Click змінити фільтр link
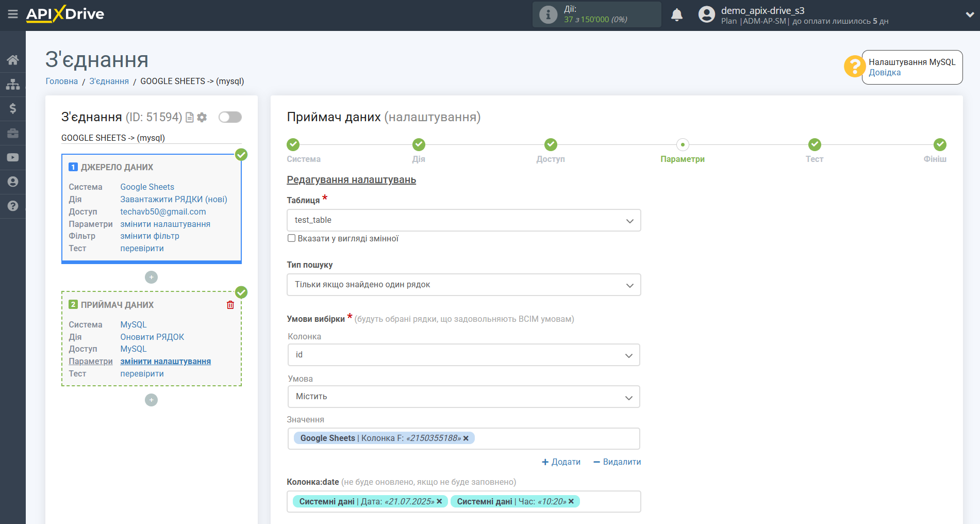Screen dimensions: 980x524 coord(150,236)
